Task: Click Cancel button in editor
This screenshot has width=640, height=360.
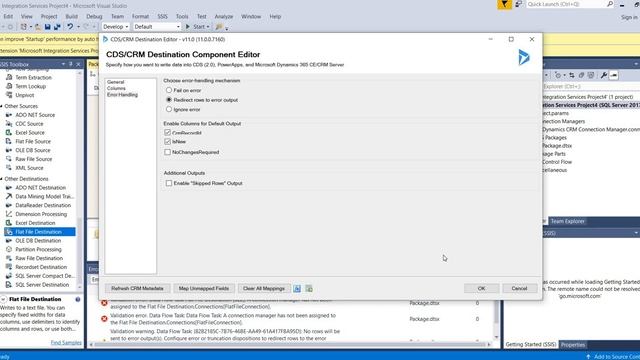Action: tap(519, 289)
